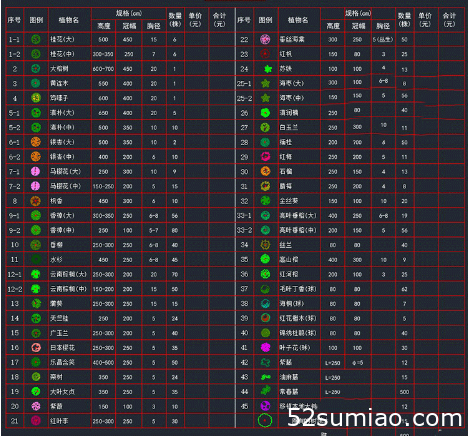Click the 52sumiao.com watermark text
The height and width of the screenshot is (436, 468).
point(375,418)
